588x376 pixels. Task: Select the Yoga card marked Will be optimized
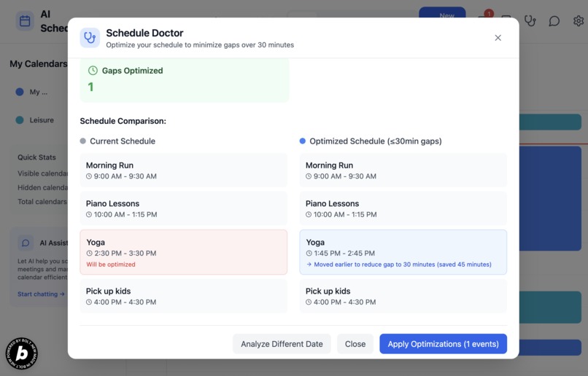pyautogui.click(x=183, y=252)
